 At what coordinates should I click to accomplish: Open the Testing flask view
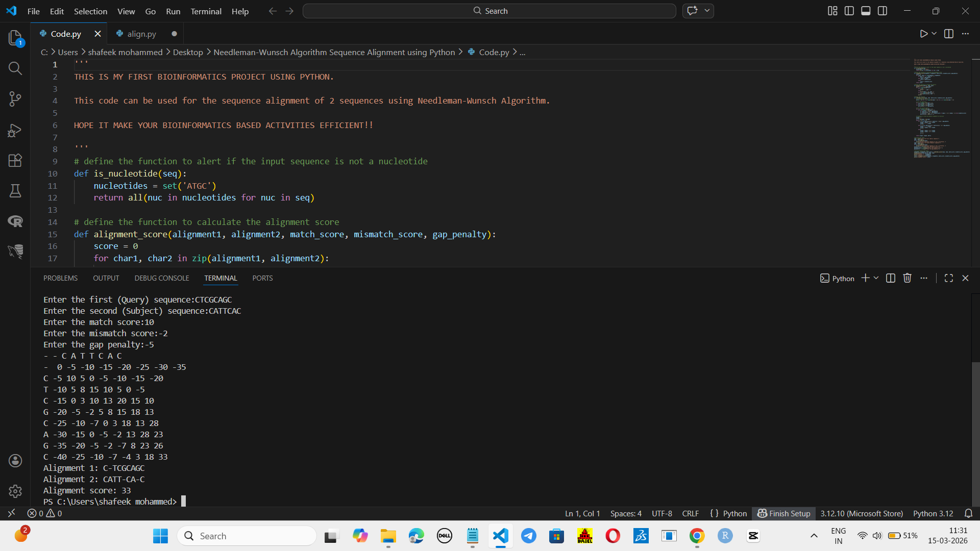click(x=15, y=191)
